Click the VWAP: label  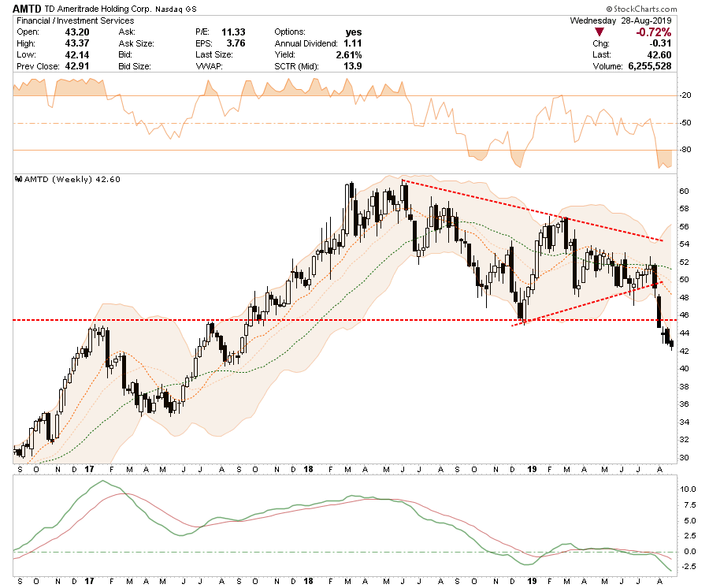209,66
